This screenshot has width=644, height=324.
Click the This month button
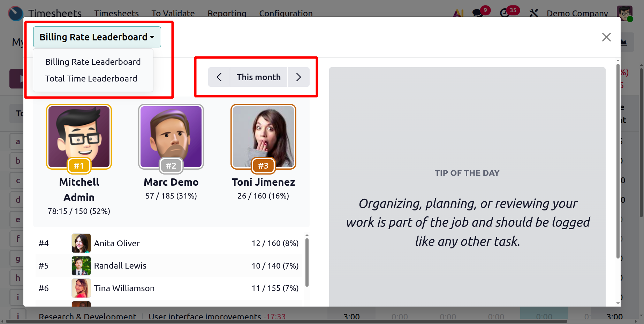[x=259, y=77]
